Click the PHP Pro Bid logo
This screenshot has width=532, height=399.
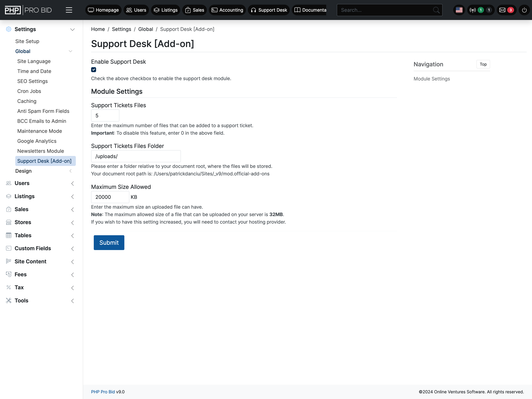point(28,10)
